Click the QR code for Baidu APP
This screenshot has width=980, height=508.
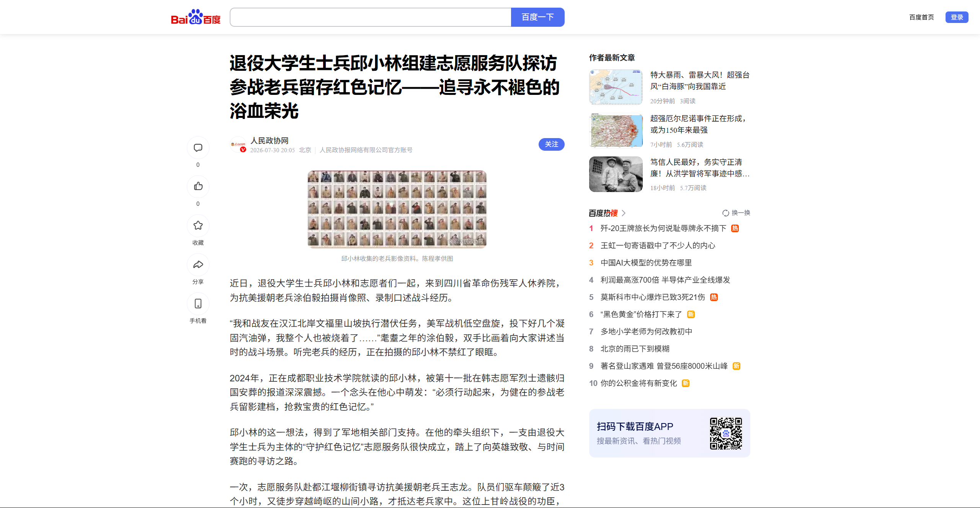click(726, 433)
